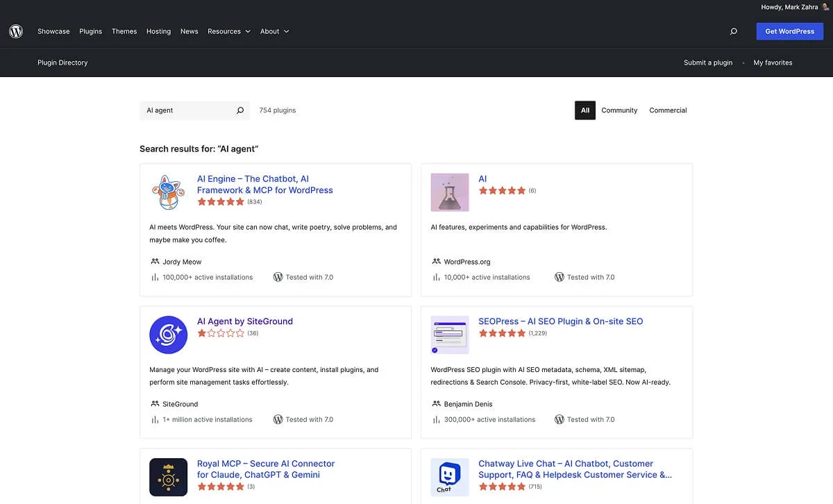
Task: Click 1+ million active installations text
Action: pos(208,419)
